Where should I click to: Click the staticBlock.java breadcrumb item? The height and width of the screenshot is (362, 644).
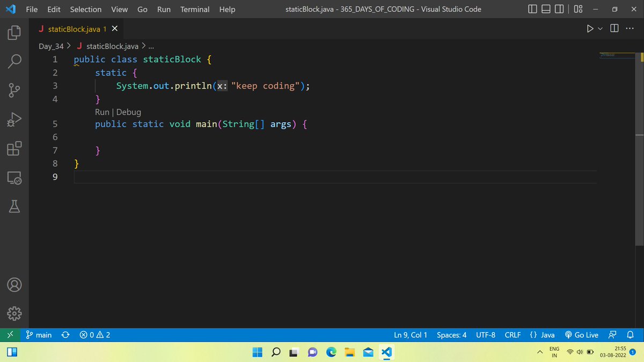click(108, 46)
